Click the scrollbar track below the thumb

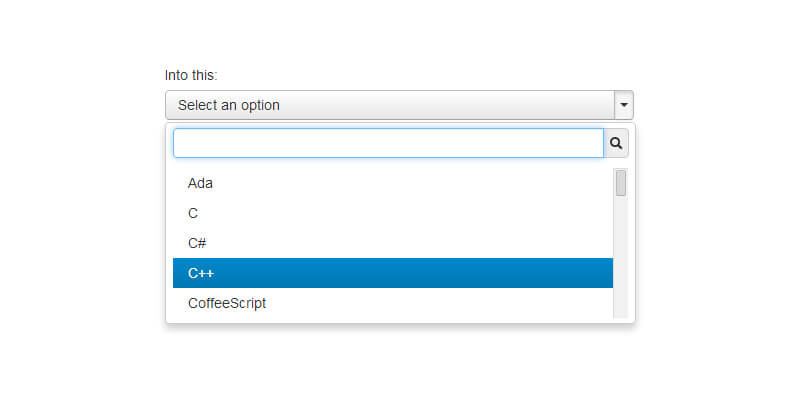(x=621, y=260)
